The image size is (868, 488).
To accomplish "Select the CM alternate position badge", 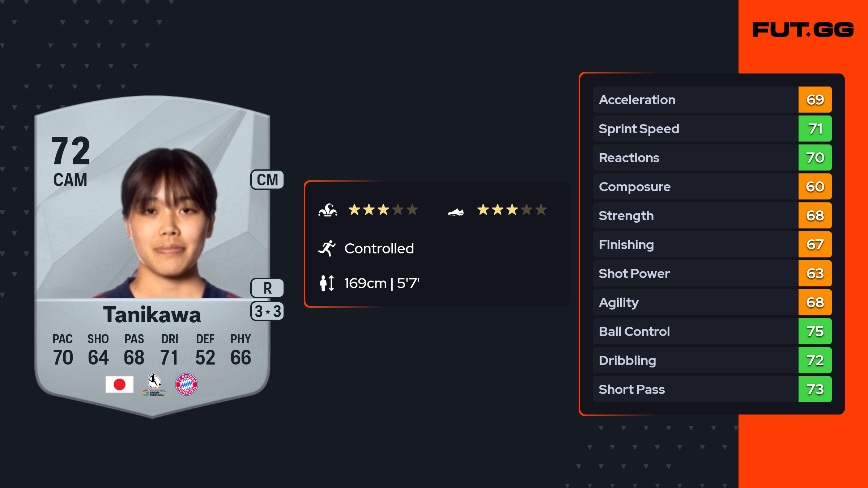I will (x=267, y=180).
